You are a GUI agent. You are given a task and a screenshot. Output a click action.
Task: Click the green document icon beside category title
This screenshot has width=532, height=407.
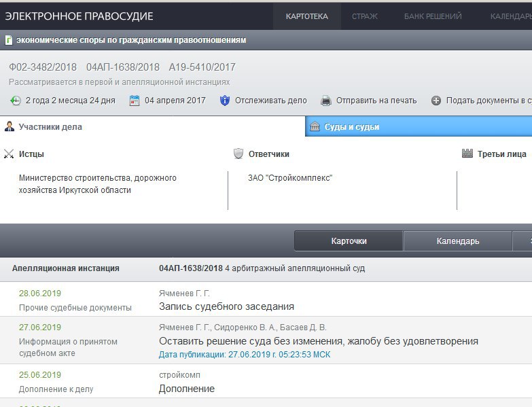[x=9, y=40]
